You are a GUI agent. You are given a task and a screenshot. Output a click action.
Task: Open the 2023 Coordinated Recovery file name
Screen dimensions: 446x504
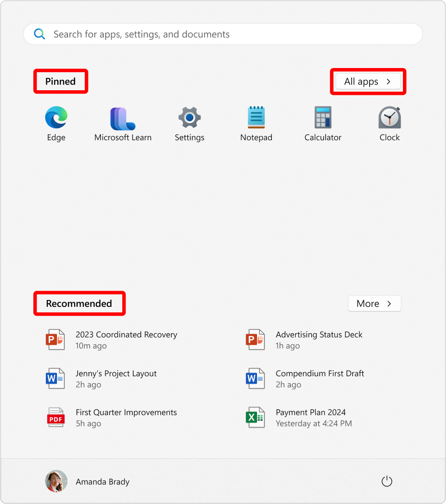coord(126,335)
